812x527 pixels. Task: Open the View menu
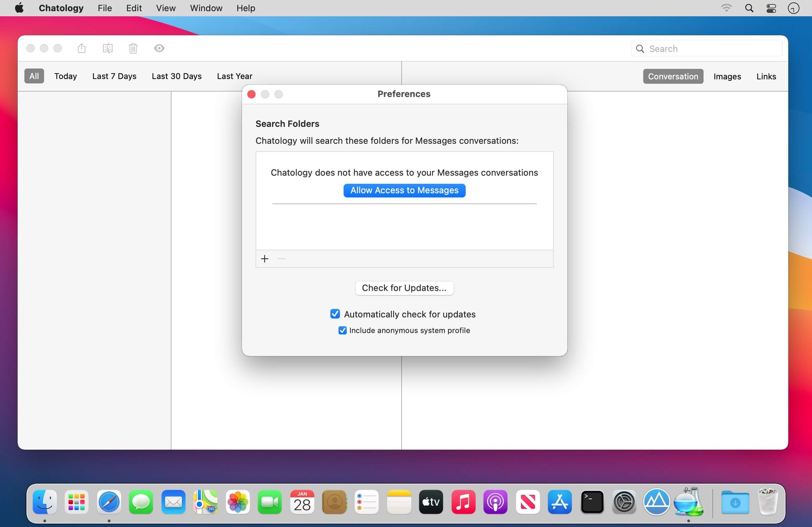pos(166,8)
